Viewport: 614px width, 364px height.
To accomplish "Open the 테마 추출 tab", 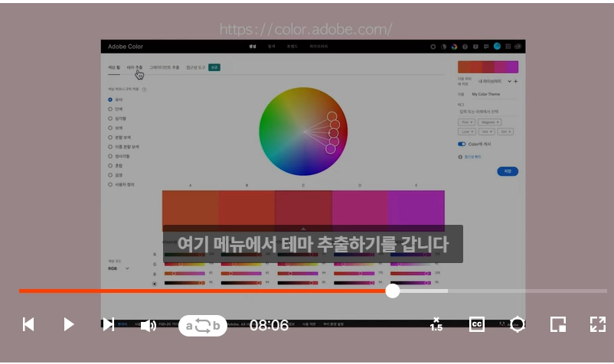I will (134, 67).
